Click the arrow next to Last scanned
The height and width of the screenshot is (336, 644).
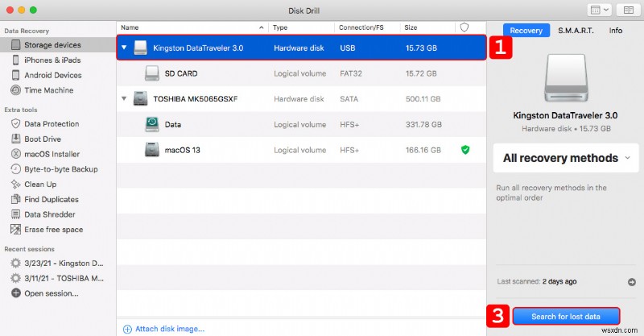pos(631,282)
